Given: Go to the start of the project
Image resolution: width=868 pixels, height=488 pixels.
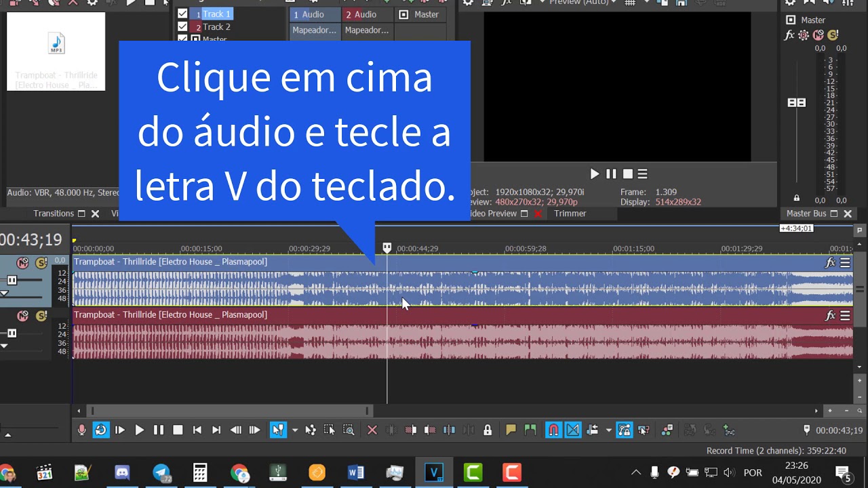Looking at the screenshot, I should [197, 430].
